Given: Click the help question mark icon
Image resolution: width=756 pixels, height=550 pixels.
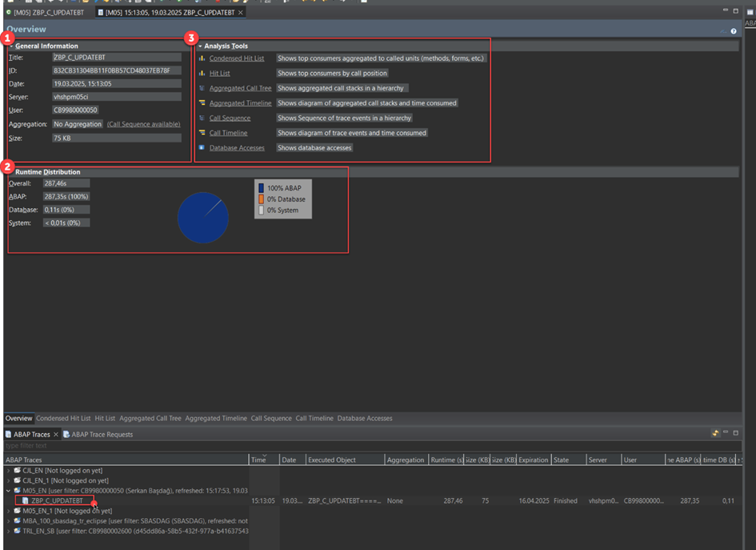Looking at the screenshot, I should [x=733, y=31].
